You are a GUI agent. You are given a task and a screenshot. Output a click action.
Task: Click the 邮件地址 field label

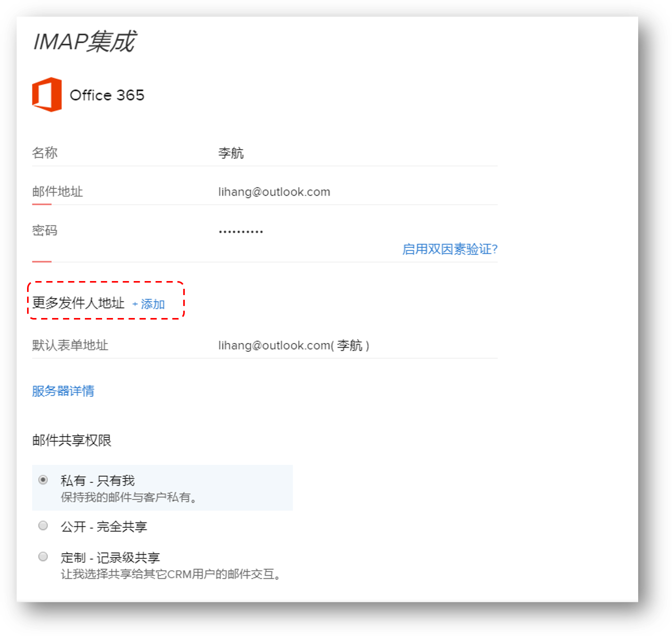point(57,192)
